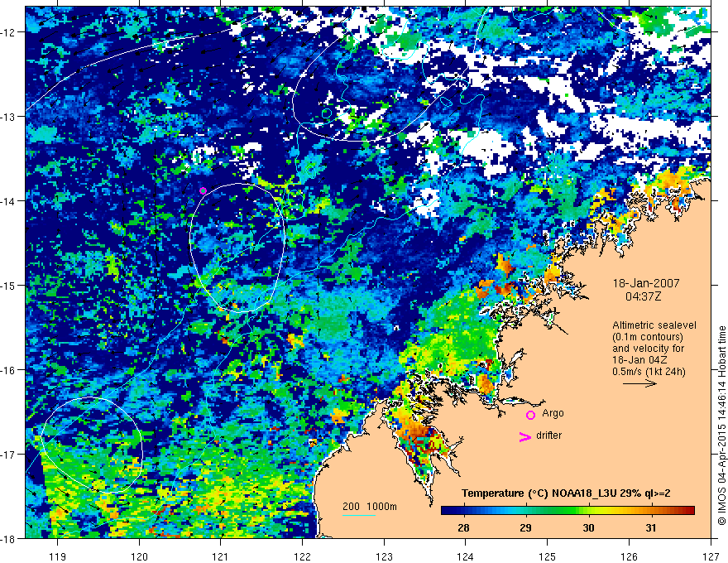Click the 'Temperature (°C) NOAA18_L3U 29% ql>=2' title

(x=566, y=493)
